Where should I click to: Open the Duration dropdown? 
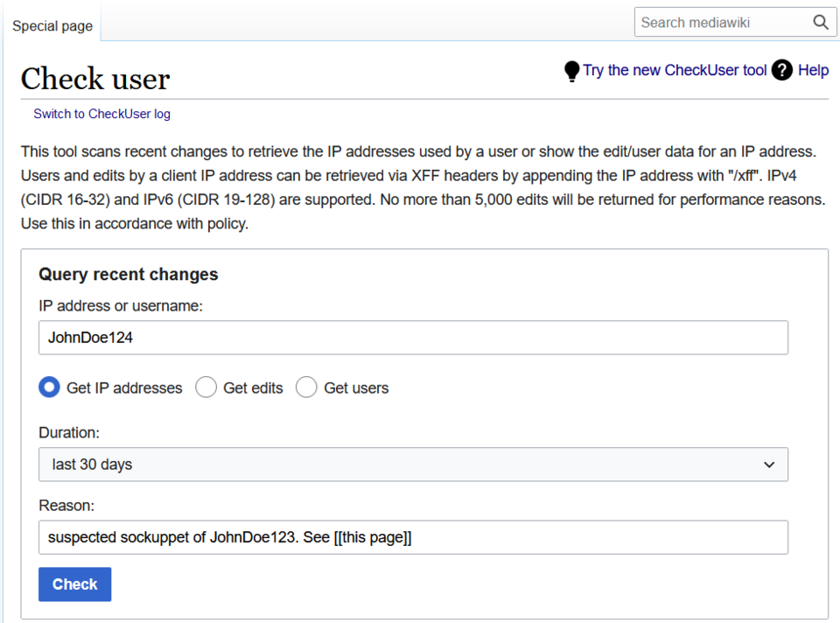pyautogui.click(x=411, y=464)
